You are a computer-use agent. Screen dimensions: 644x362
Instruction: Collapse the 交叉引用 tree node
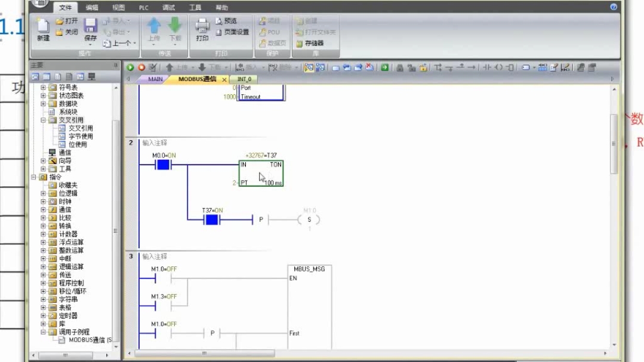point(43,120)
